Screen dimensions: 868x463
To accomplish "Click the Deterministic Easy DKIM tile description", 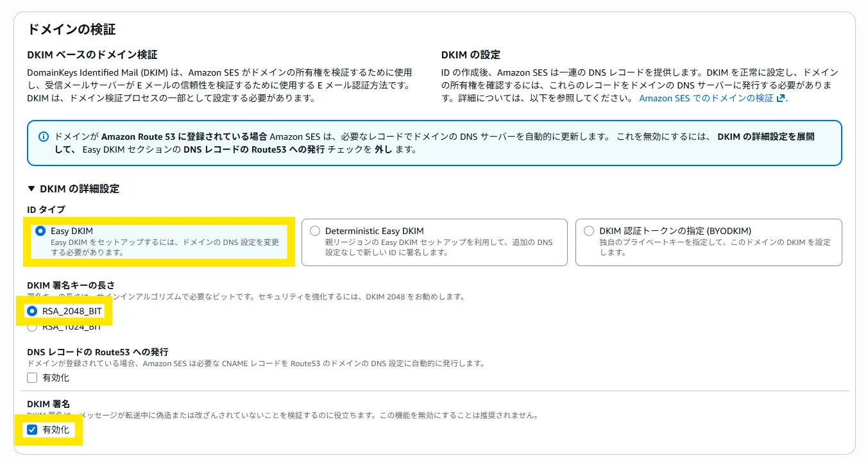I will coord(438,248).
